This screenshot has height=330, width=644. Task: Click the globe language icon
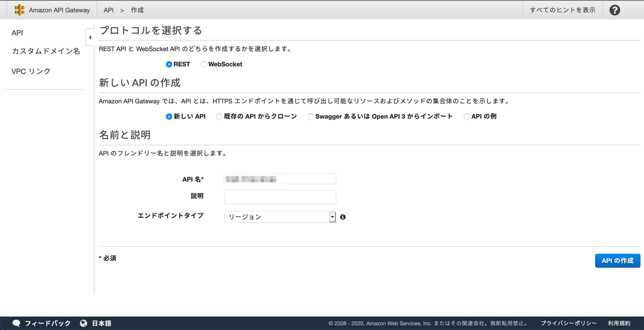click(84, 323)
